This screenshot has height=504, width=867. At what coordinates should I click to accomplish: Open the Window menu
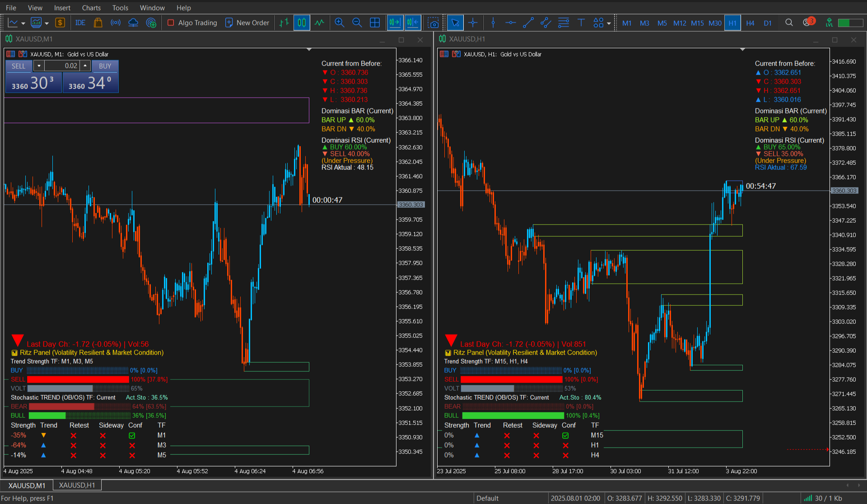[152, 8]
